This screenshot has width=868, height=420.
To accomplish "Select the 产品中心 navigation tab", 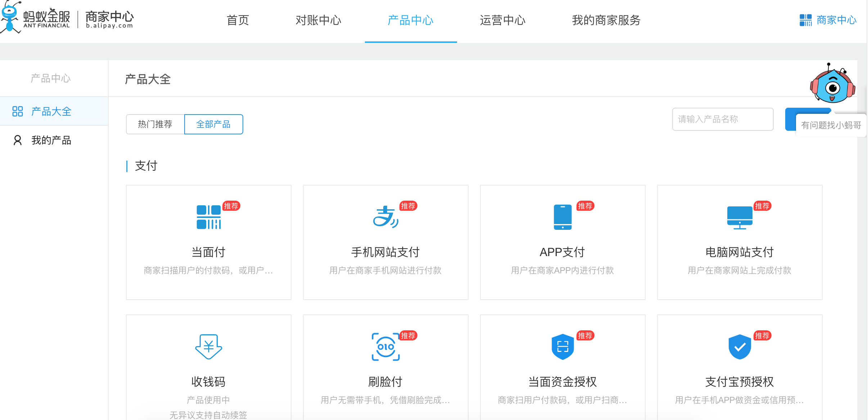I will [411, 20].
